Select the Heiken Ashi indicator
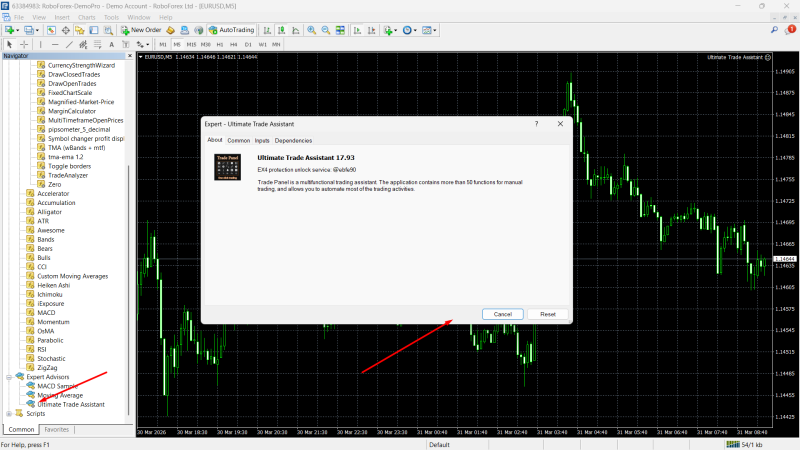800x450 pixels. tap(54, 285)
